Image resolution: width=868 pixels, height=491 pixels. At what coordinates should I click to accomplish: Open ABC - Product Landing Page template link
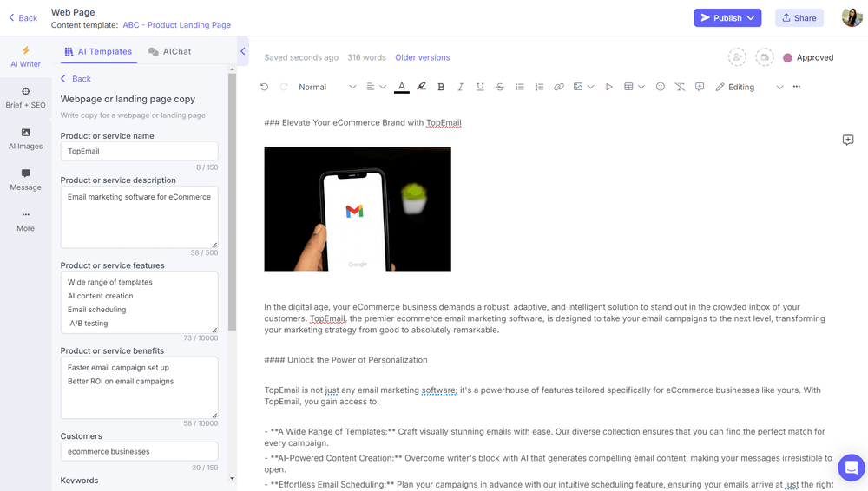click(176, 25)
